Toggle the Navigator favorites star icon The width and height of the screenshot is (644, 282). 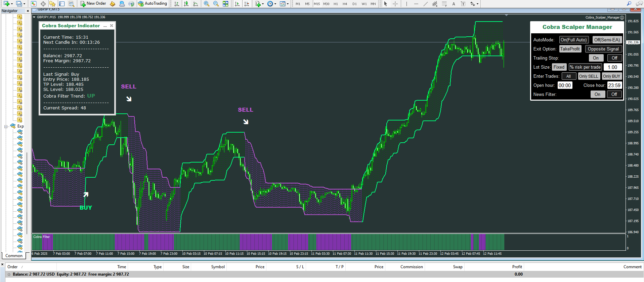[x=52, y=4]
